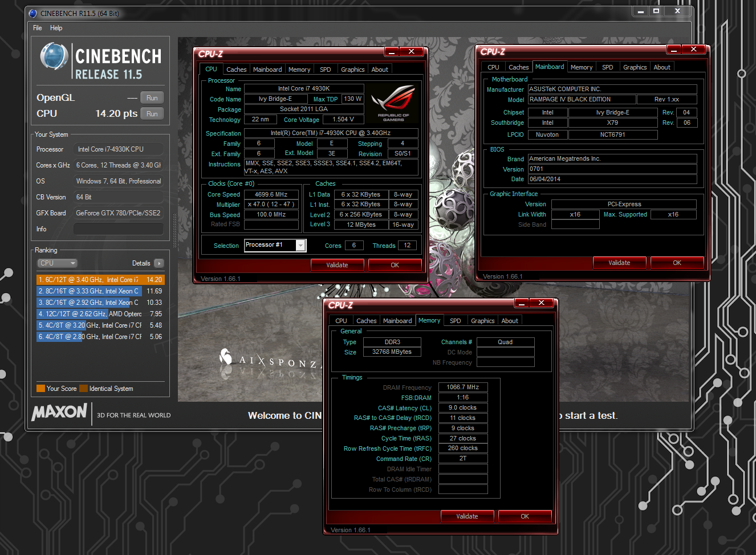The image size is (756, 555).
Task: Click the Channels # value Quad
Action: (x=505, y=342)
